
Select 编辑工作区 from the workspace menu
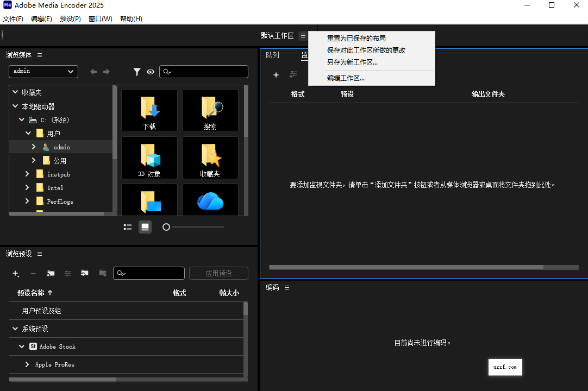[346, 78]
